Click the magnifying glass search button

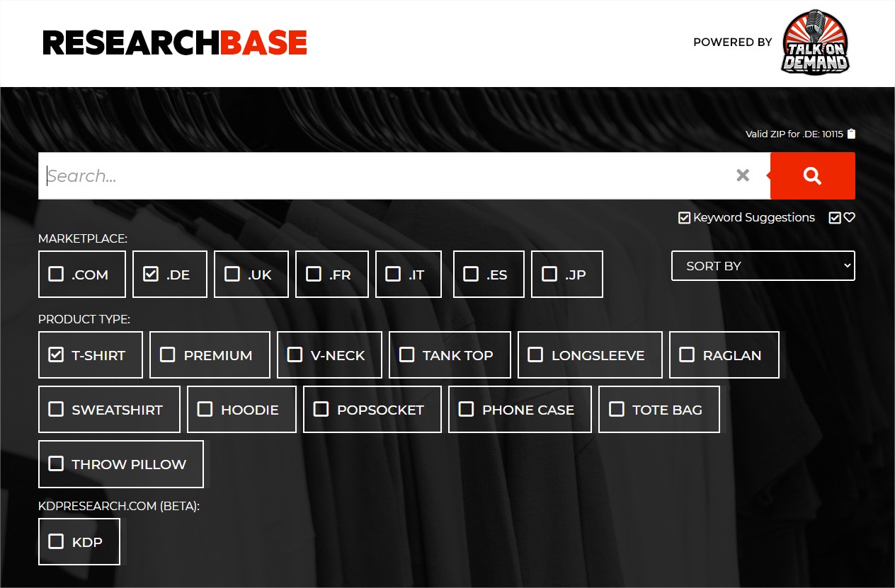point(812,175)
